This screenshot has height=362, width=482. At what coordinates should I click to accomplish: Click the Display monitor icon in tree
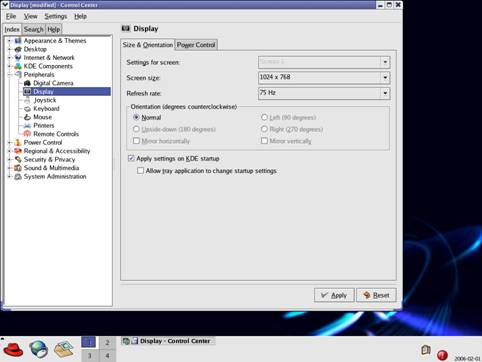(27, 91)
